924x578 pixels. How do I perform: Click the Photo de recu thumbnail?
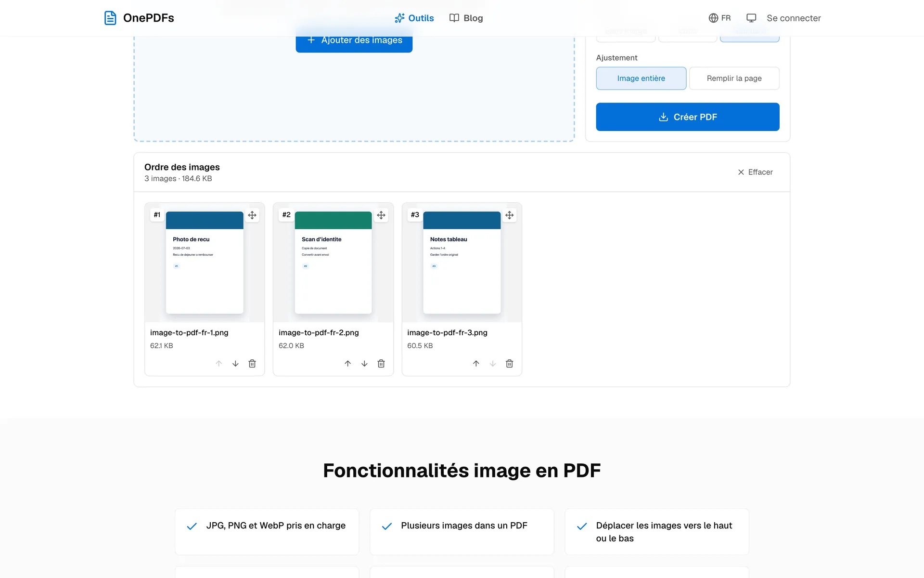(205, 263)
